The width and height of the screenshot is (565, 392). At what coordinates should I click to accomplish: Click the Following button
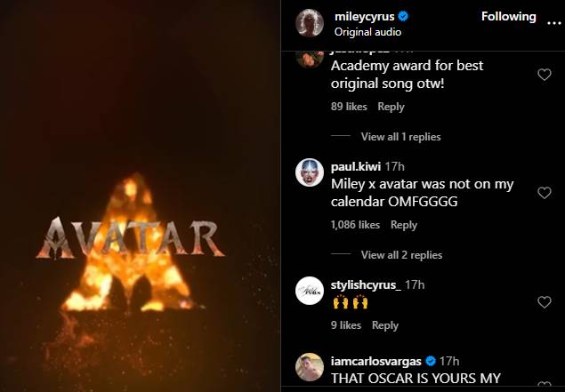[508, 16]
